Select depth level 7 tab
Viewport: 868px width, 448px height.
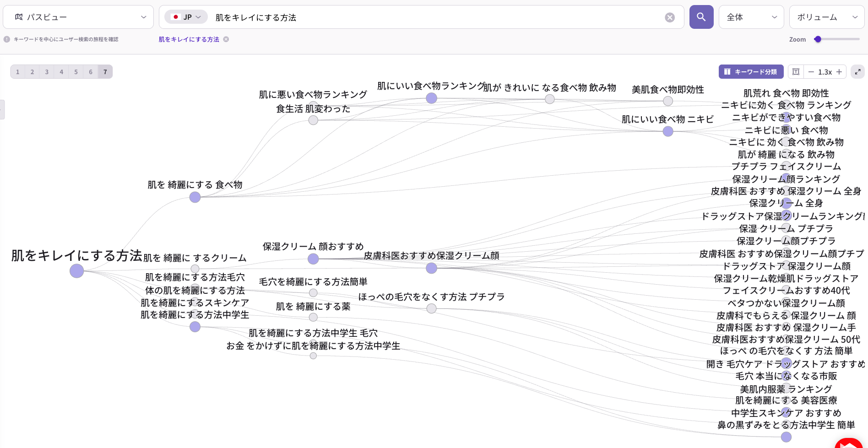point(105,72)
